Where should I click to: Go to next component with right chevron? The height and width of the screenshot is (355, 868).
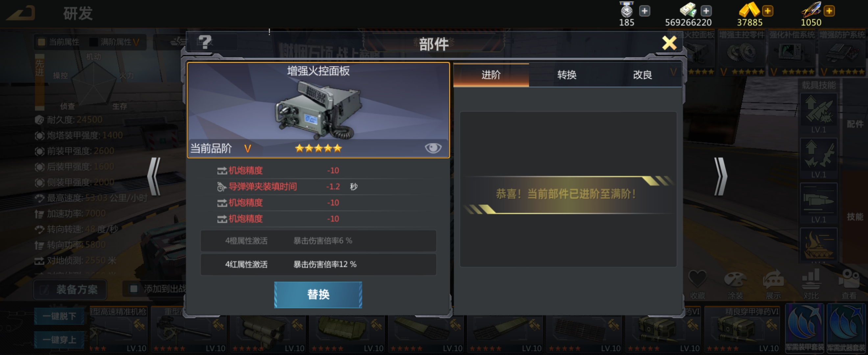click(720, 177)
